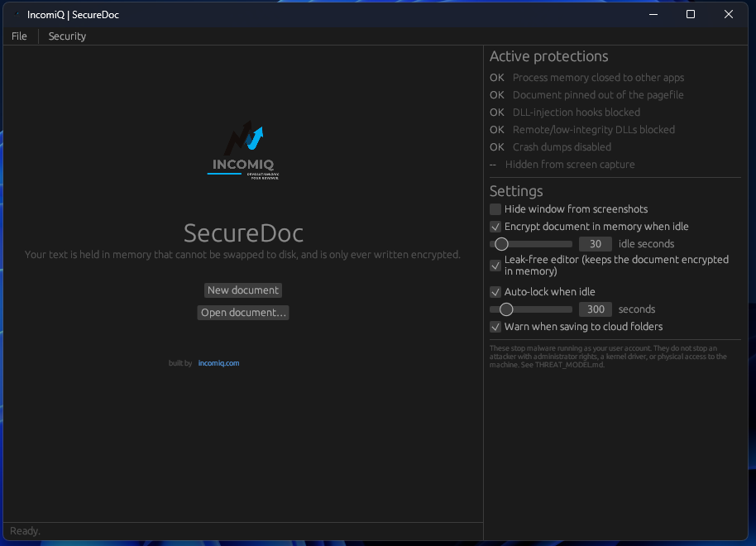This screenshot has width=756, height=546.
Task: Select 'DLL-injection hooks blocked' row
Action: tap(565, 113)
